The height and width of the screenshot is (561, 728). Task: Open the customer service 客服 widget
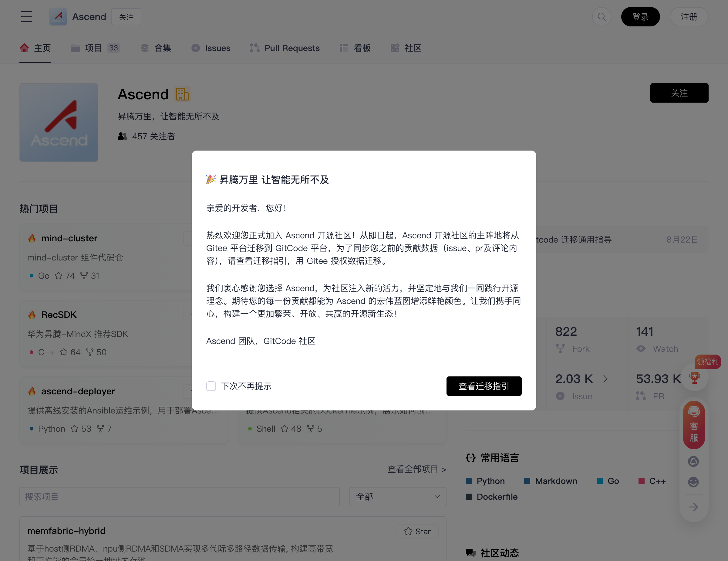point(694,425)
